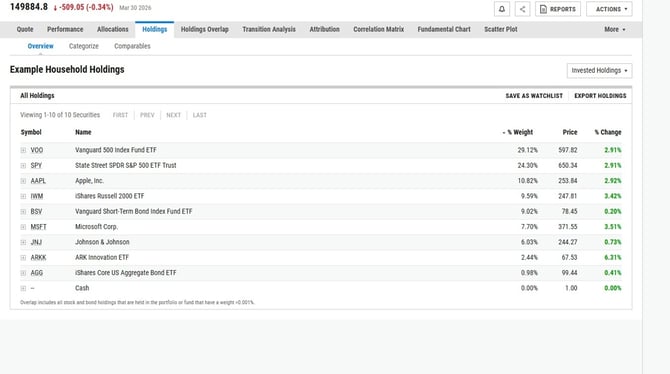
Task: Expand the AAPL row plus icon
Action: click(x=23, y=181)
